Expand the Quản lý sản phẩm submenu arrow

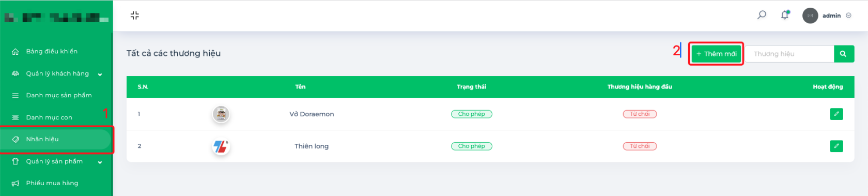tap(100, 162)
